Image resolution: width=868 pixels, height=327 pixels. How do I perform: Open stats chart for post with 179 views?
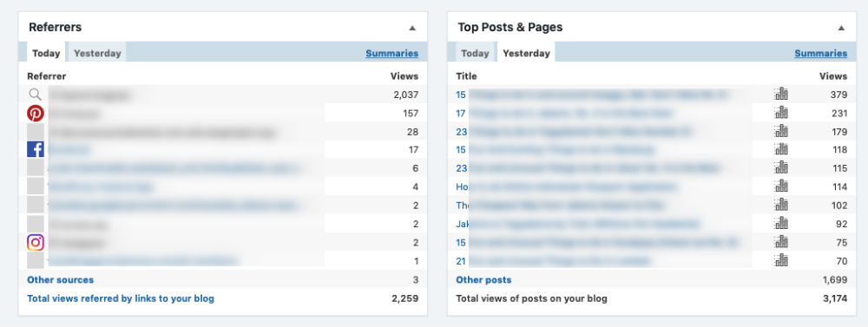[781, 131]
